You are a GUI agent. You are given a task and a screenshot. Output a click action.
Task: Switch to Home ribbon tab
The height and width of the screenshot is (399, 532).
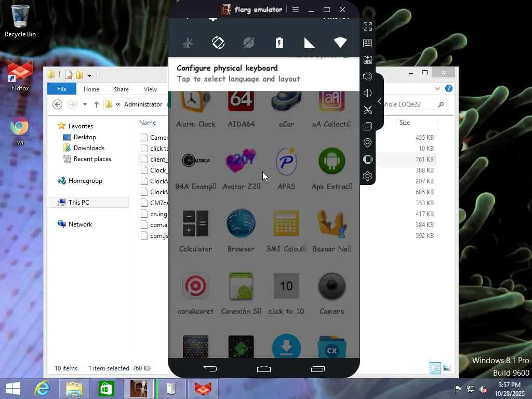(91, 89)
